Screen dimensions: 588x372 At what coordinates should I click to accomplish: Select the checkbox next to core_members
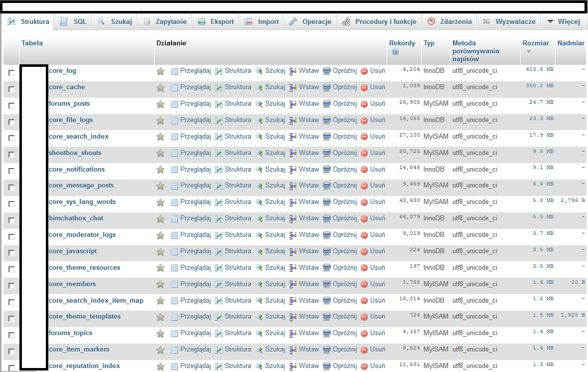[11, 286]
